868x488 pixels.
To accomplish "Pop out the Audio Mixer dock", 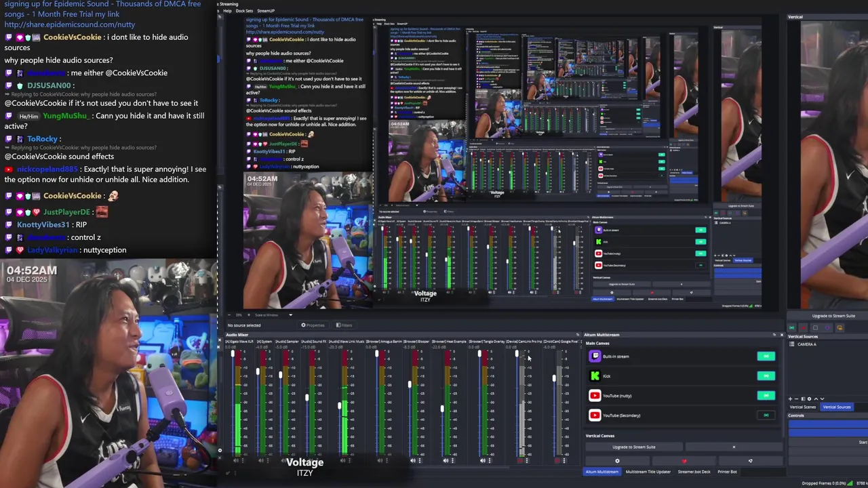I will (578, 335).
